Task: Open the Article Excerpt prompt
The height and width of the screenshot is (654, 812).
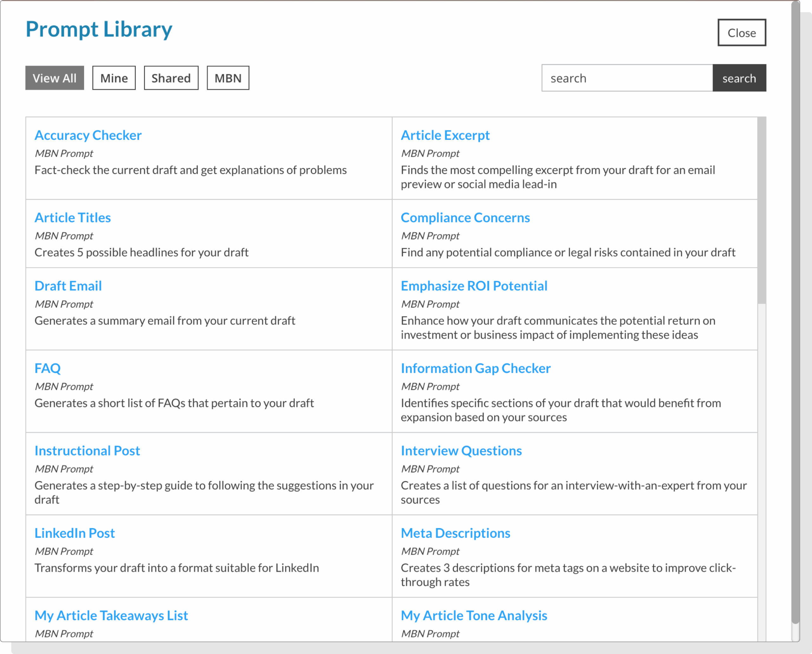Action: pyautogui.click(x=445, y=135)
